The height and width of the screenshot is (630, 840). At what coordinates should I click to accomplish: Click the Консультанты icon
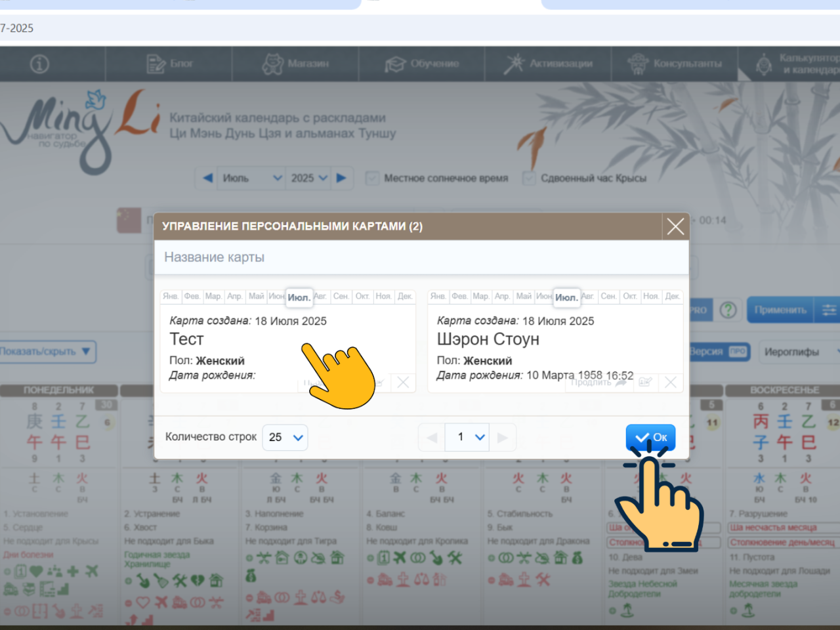pos(637,64)
